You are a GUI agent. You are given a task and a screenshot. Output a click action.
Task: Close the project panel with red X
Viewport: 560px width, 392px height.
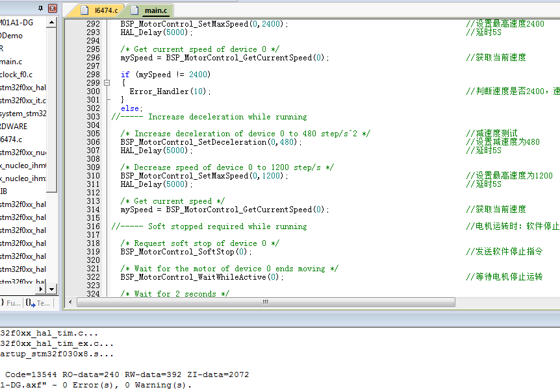(52, 8)
